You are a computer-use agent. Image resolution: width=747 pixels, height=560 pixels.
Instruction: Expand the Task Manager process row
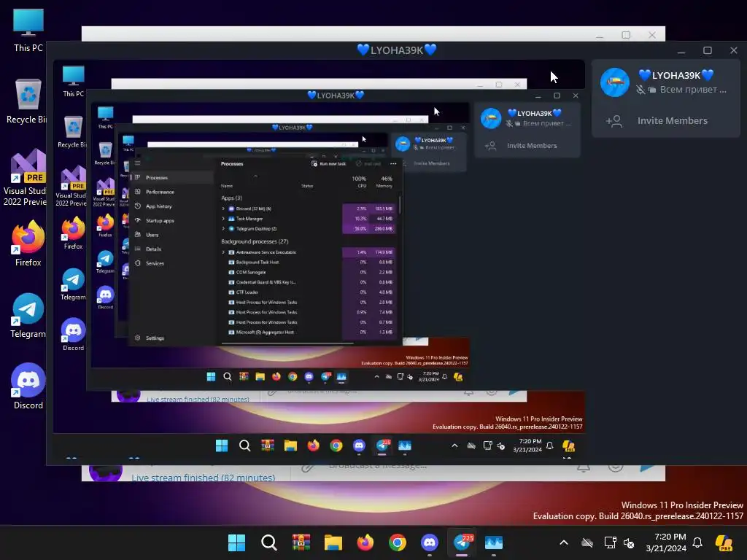point(223,219)
